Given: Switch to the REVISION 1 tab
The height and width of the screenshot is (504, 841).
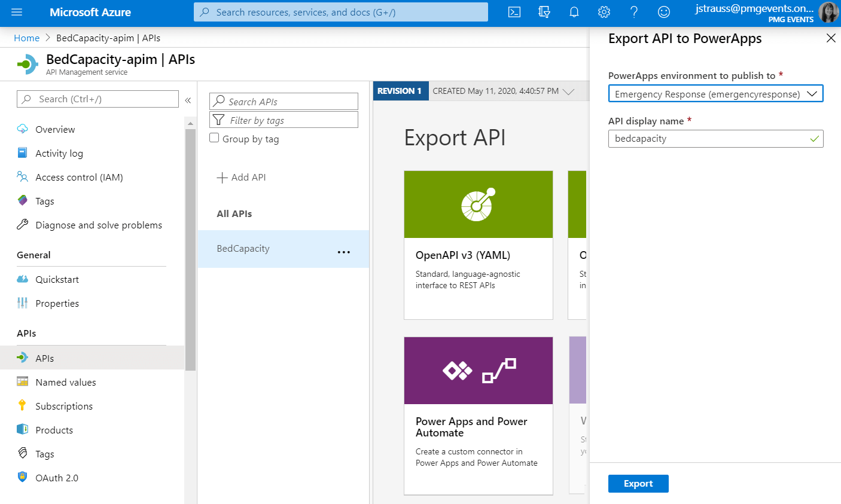Looking at the screenshot, I should (400, 91).
